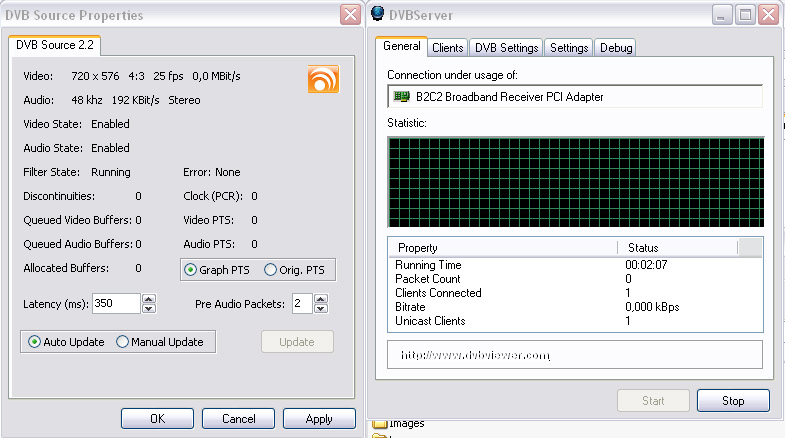Viewport: 785px width, 438px height.
Task: Click the orange DVB Source logo icon
Action: [323, 79]
